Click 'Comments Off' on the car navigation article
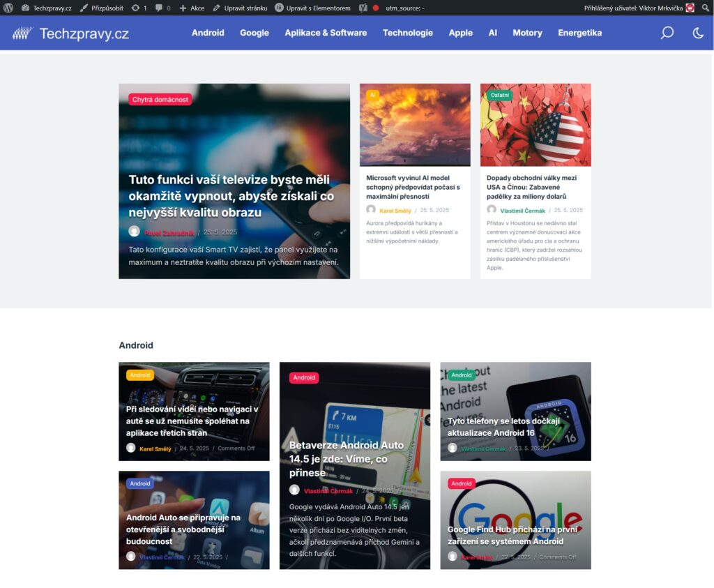This screenshot has width=714, height=588. (x=236, y=448)
